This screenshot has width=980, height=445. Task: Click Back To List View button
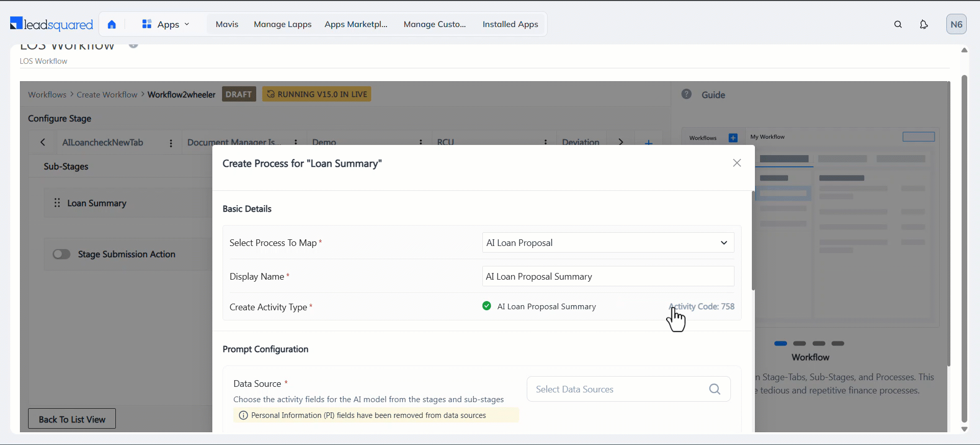[x=72, y=419]
